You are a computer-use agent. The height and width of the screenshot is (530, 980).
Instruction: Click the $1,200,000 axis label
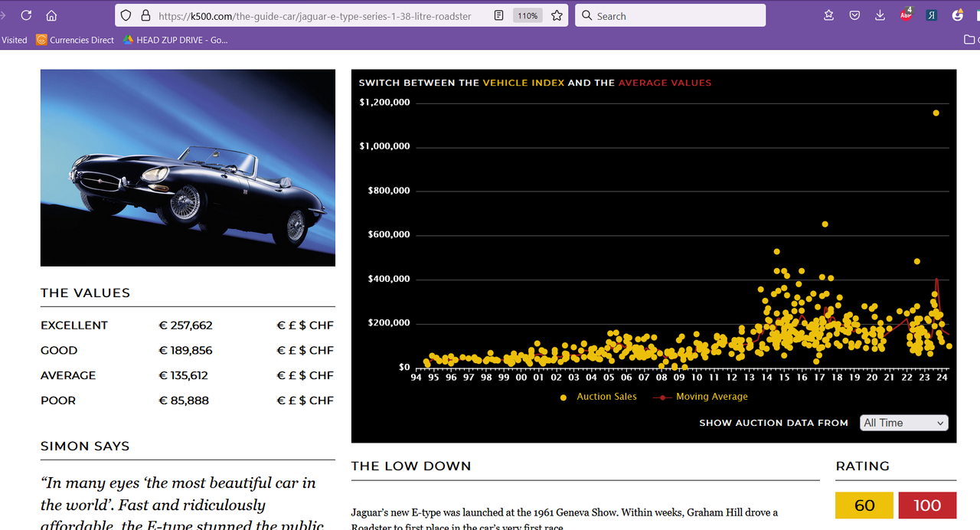click(x=384, y=103)
